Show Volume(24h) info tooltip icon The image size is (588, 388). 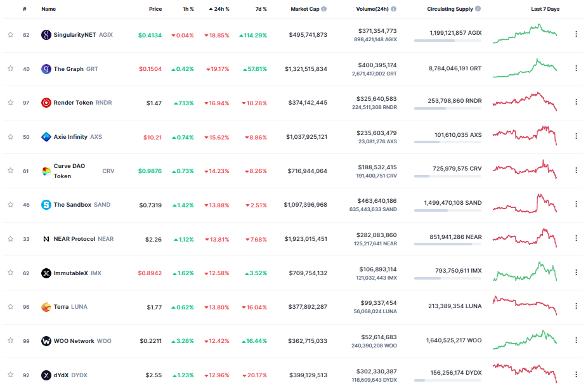click(x=393, y=9)
